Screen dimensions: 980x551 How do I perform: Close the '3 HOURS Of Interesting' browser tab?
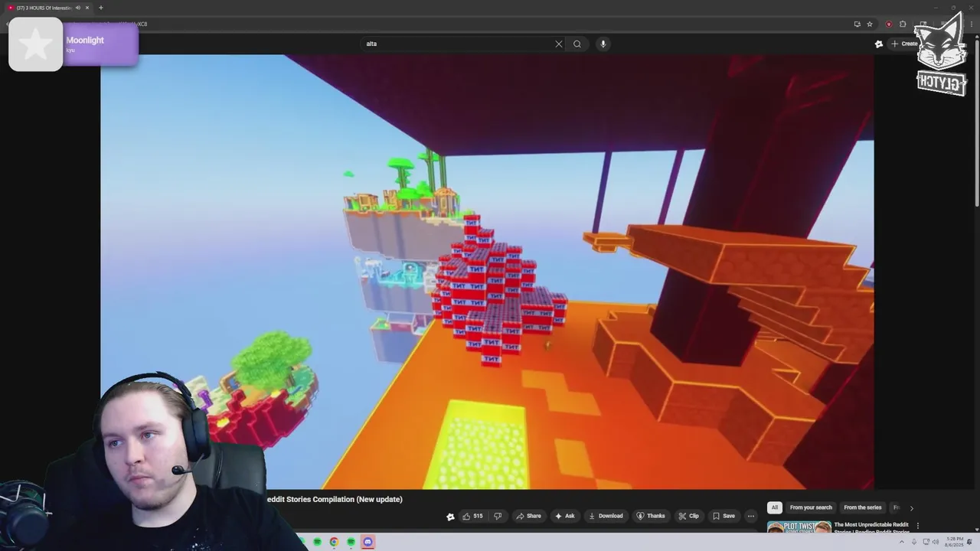(x=87, y=8)
